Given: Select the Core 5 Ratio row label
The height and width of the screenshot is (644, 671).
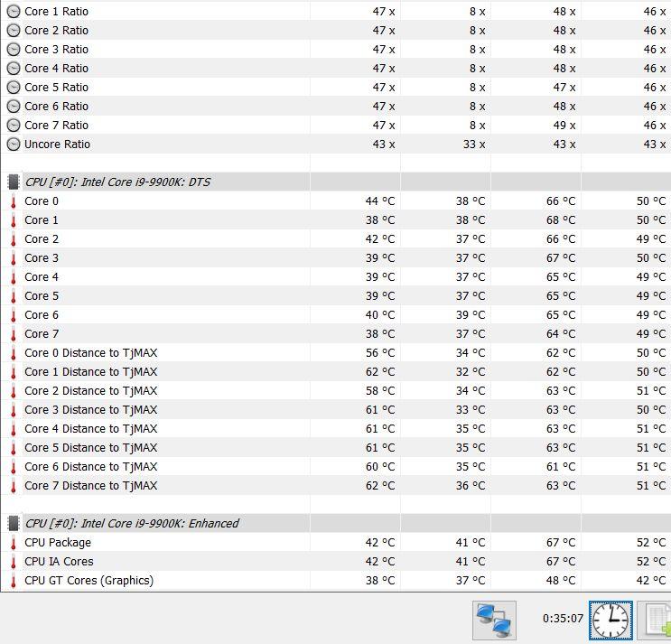Looking at the screenshot, I should (x=57, y=88).
